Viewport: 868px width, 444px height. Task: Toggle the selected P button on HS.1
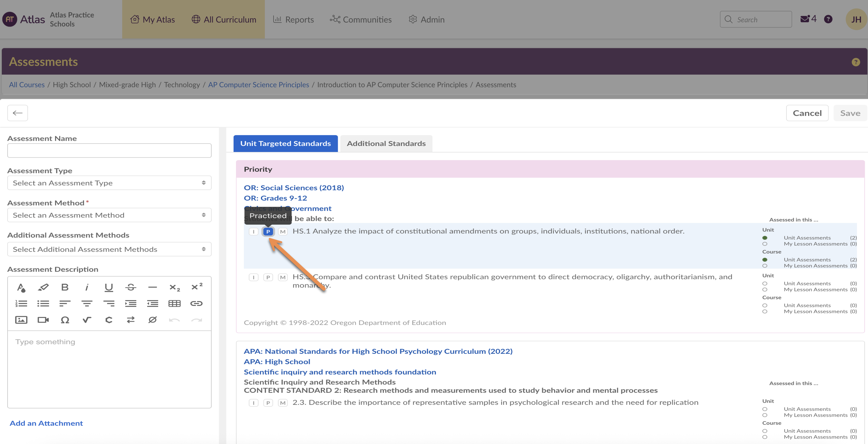pos(268,232)
